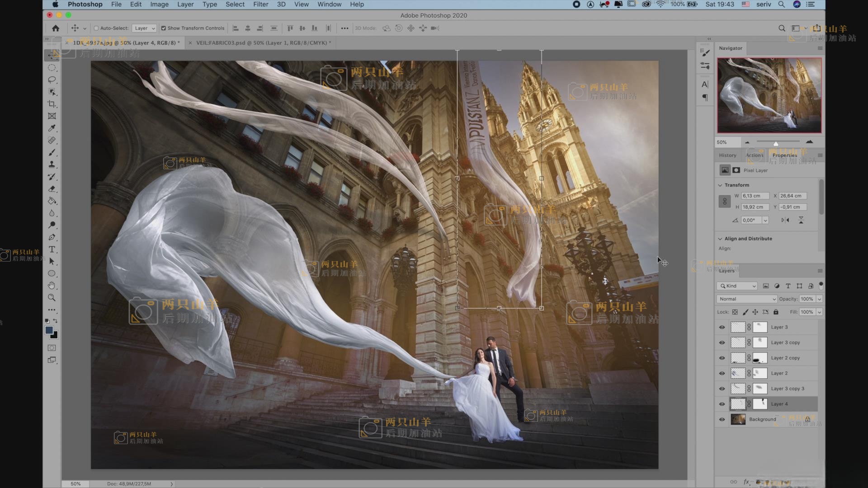Click the flip horizontal icon in Properties

[785, 220]
